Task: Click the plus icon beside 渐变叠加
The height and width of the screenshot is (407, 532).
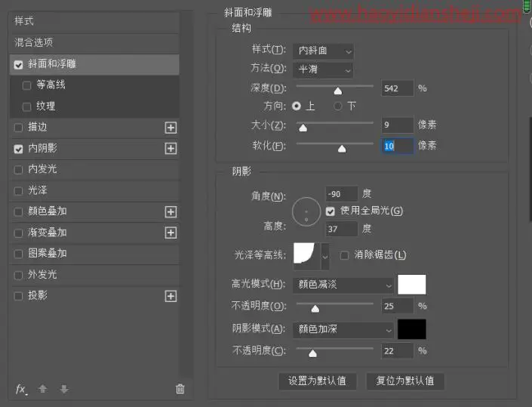Action: coord(171,233)
